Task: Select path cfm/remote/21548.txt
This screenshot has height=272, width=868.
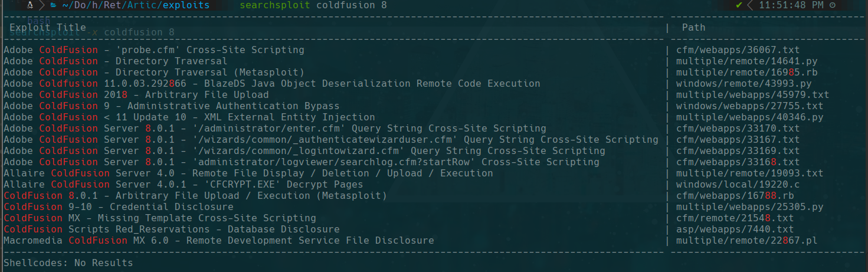Action: [735, 218]
